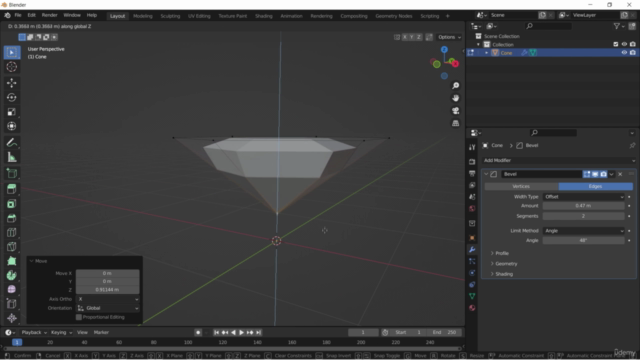Open the Render menu
This screenshot has width=640, height=360.
[49, 15]
